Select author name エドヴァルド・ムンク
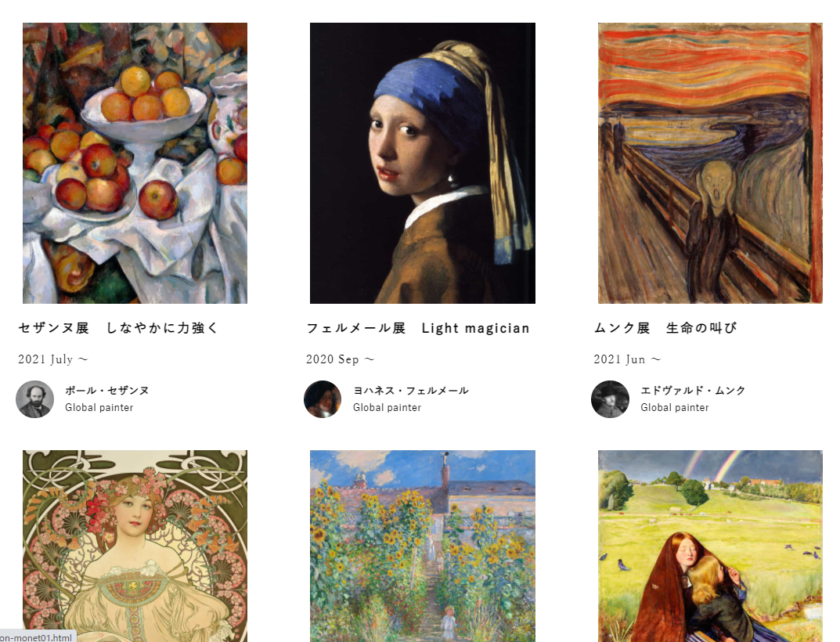Viewport: 840px width, 642px height. 693,391
